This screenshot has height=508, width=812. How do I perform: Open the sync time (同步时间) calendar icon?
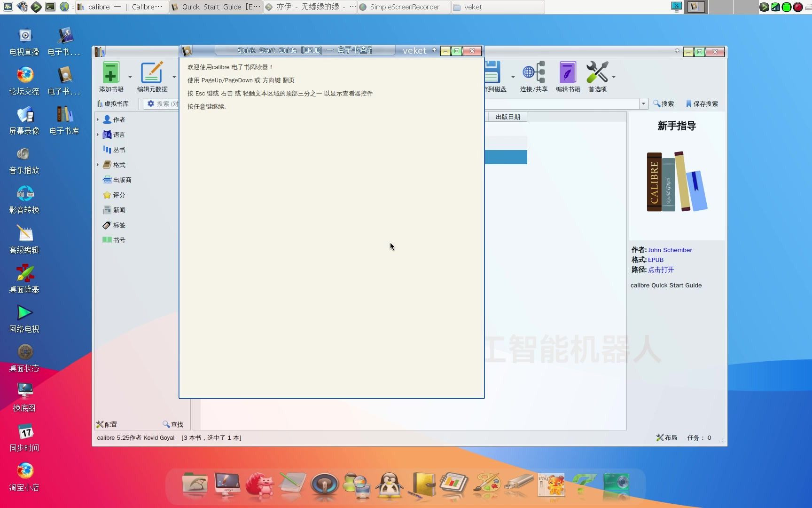coord(24,437)
